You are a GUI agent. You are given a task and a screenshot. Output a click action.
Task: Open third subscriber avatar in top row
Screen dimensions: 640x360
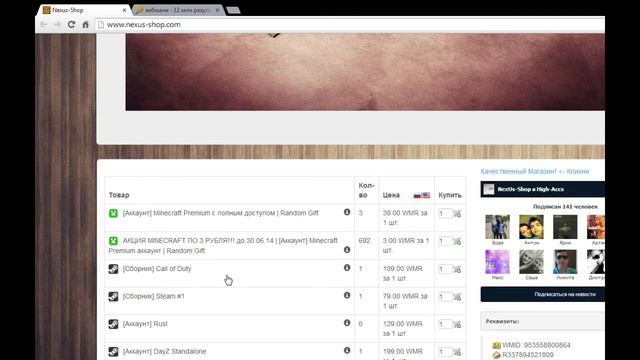click(x=565, y=227)
